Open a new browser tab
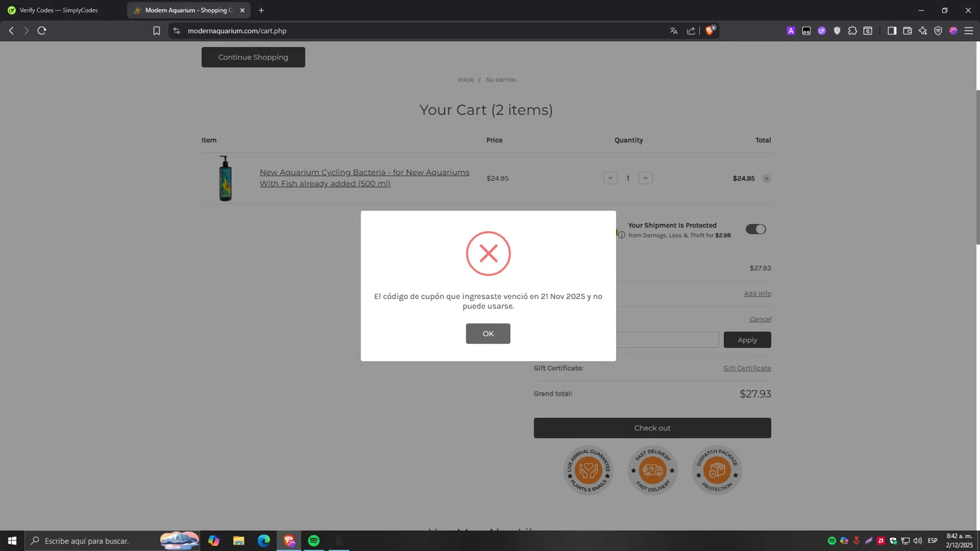 pos(261,10)
